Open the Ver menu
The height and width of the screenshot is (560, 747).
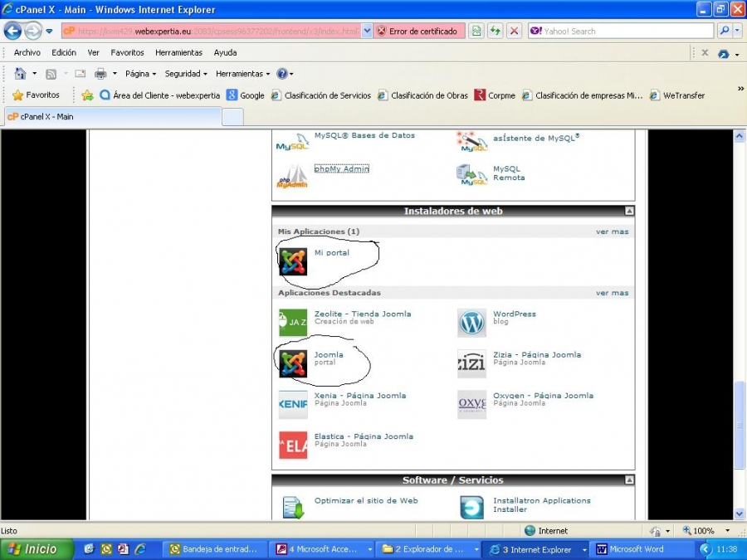[x=93, y=53]
